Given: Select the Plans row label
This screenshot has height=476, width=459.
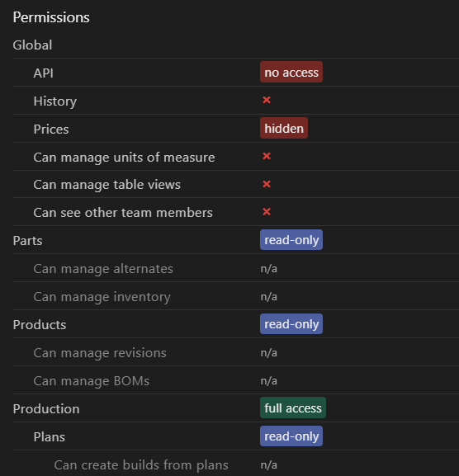Looking at the screenshot, I should click(x=50, y=437).
